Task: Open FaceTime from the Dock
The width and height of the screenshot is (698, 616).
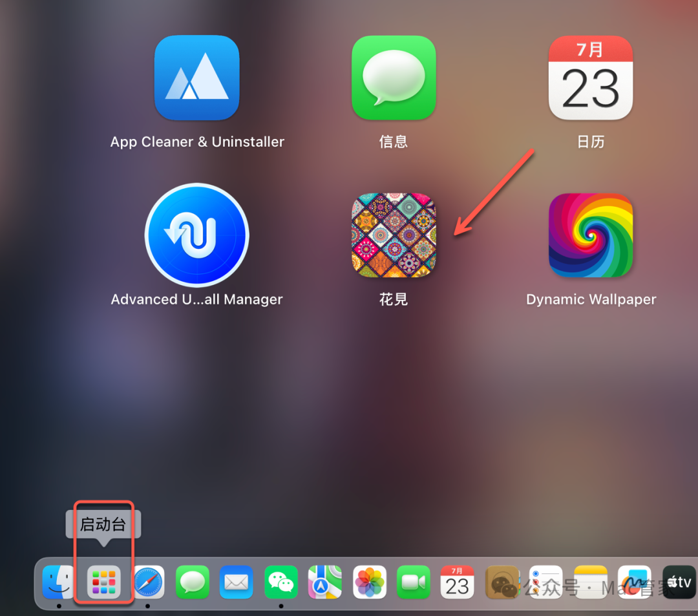Action: pyautogui.click(x=414, y=582)
